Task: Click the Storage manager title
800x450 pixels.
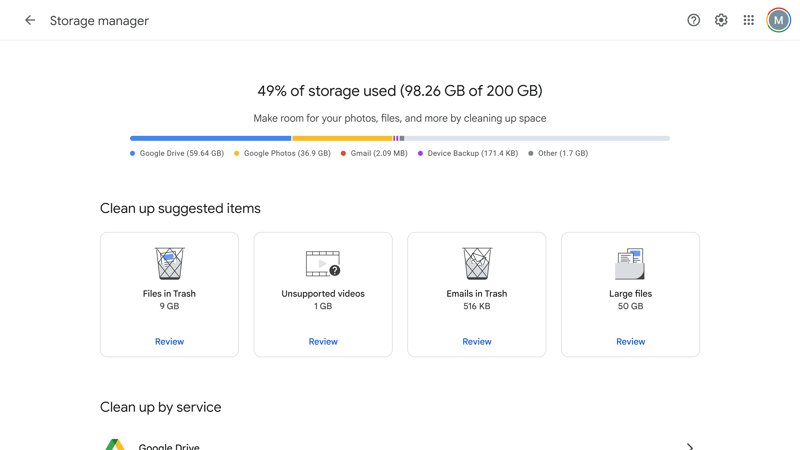Action: pyautogui.click(x=99, y=21)
